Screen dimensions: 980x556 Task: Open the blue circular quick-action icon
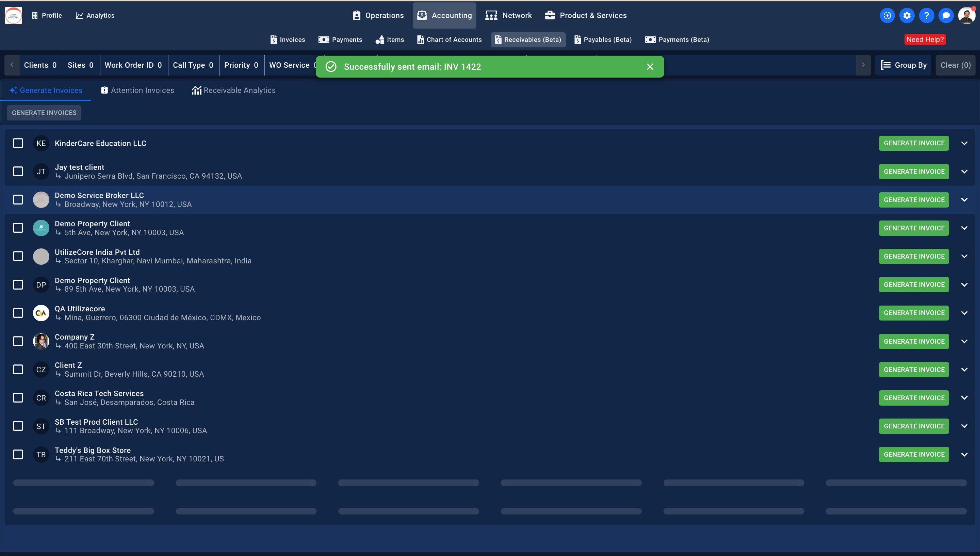tap(887, 16)
